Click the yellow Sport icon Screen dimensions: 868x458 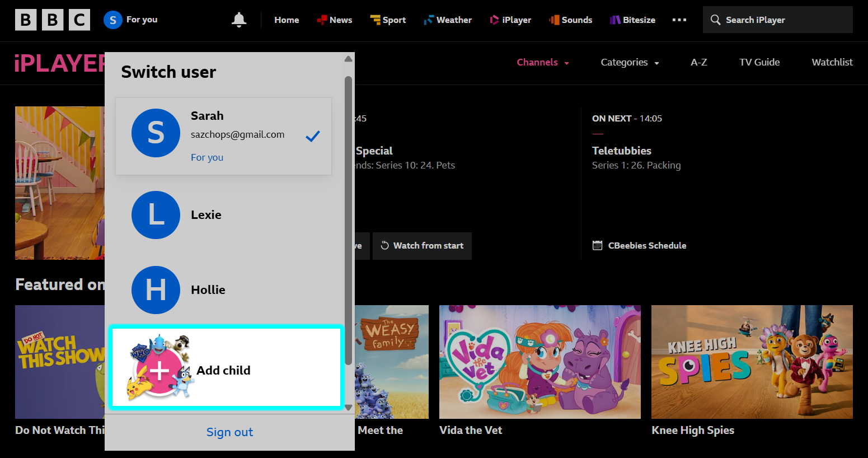tap(375, 20)
